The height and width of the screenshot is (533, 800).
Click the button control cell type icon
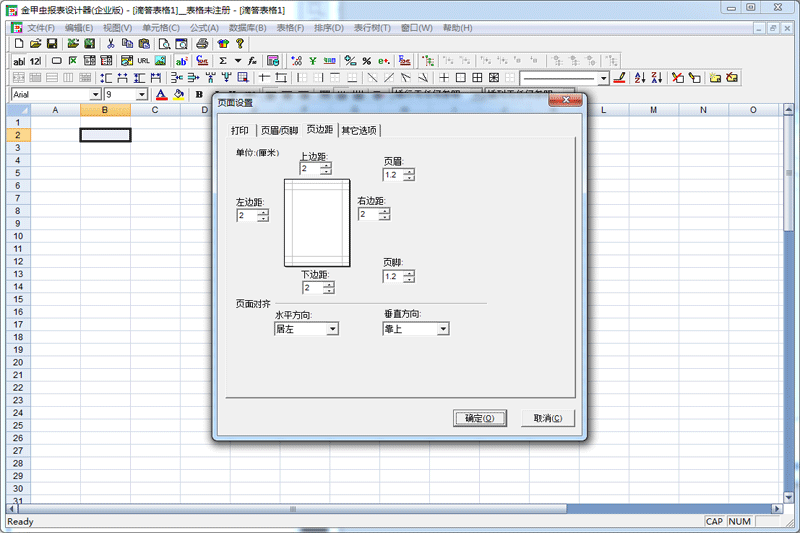point(57,61)
